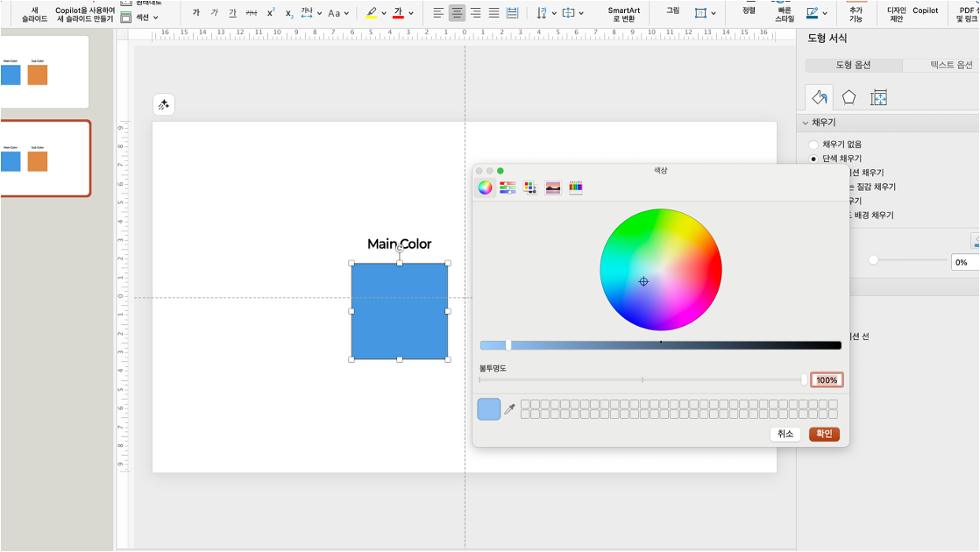
Task: Select the 채우기 없음 radio option
Action: (813, 145)
